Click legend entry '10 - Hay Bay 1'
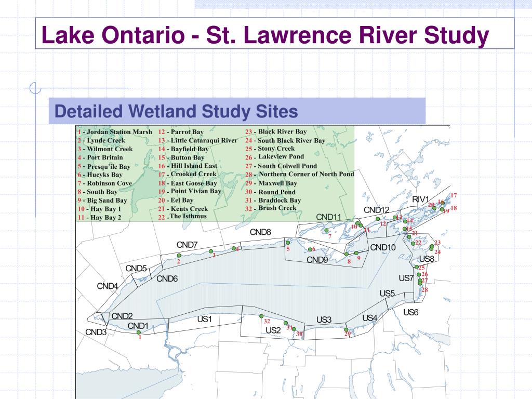Screen dimensions: 532x399 [99, 209]
